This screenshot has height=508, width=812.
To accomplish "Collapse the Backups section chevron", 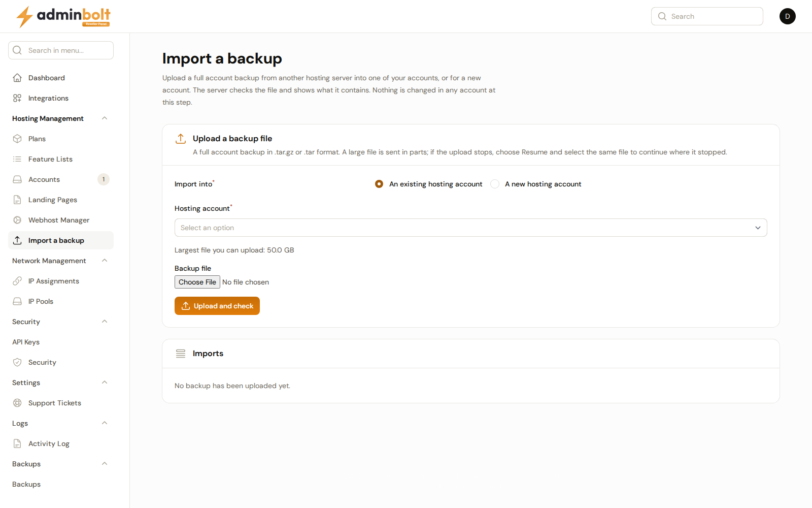I will (105, 464).
